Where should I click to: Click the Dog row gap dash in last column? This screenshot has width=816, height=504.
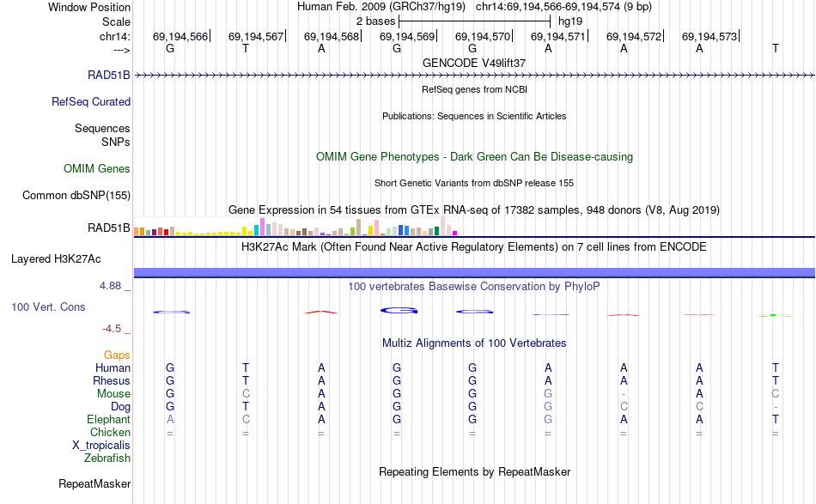776,407
